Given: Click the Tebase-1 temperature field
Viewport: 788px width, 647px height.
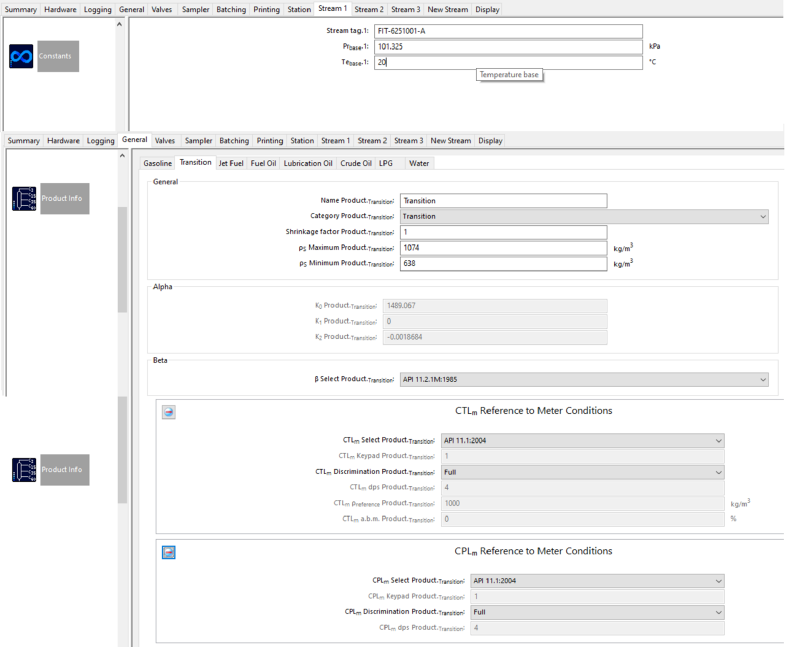Looking at the screenshot, I should pos(508,62).
